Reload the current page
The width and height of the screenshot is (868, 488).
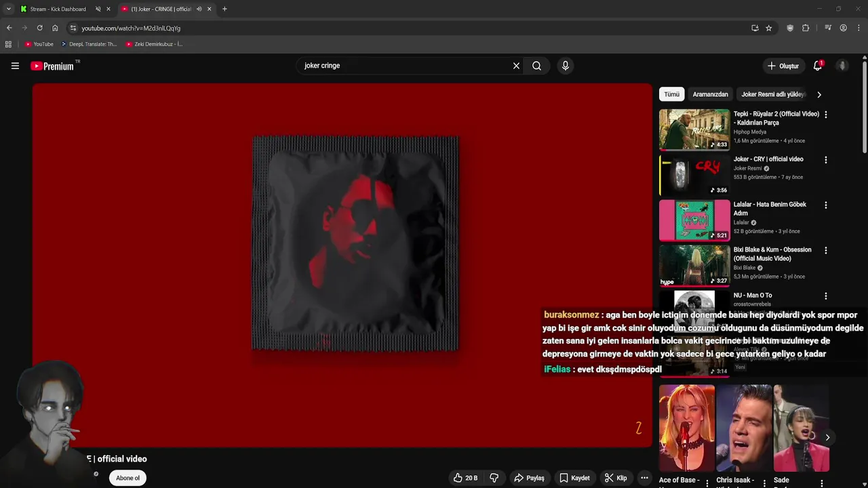[39, 28]
